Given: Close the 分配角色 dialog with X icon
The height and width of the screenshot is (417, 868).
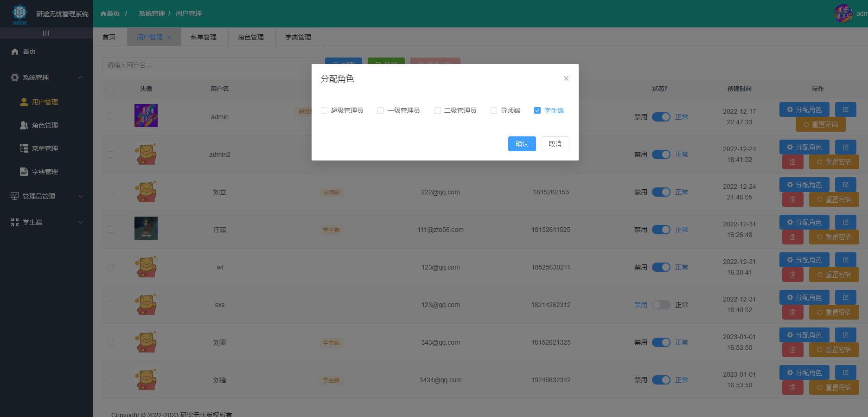Looking at the screenshot, I should 566,78.
